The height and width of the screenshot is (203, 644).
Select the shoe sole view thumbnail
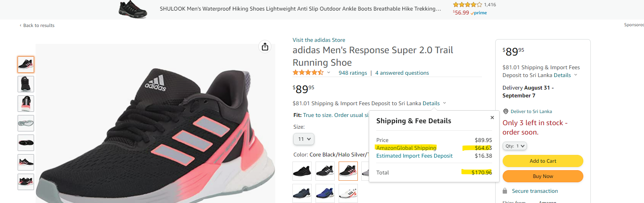[26, 123]
